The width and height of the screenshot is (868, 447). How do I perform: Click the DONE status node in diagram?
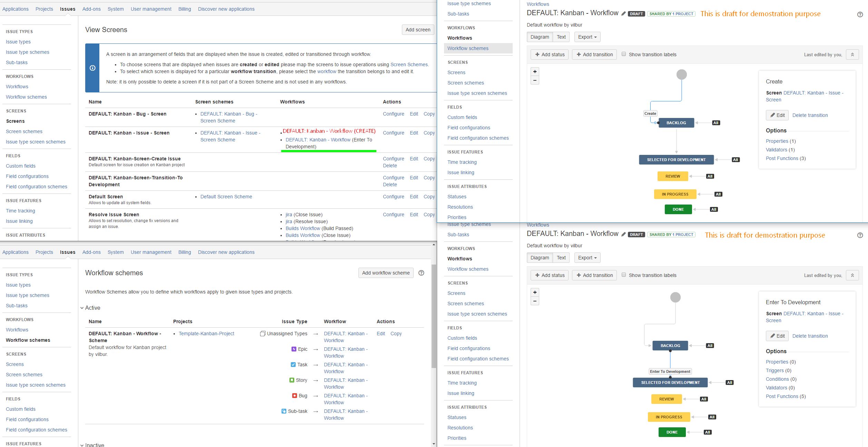(x=678, y=209)
